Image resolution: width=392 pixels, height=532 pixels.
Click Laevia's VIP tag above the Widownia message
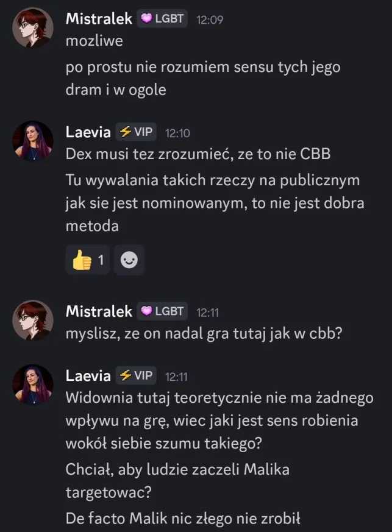click(x=136, y=375)
